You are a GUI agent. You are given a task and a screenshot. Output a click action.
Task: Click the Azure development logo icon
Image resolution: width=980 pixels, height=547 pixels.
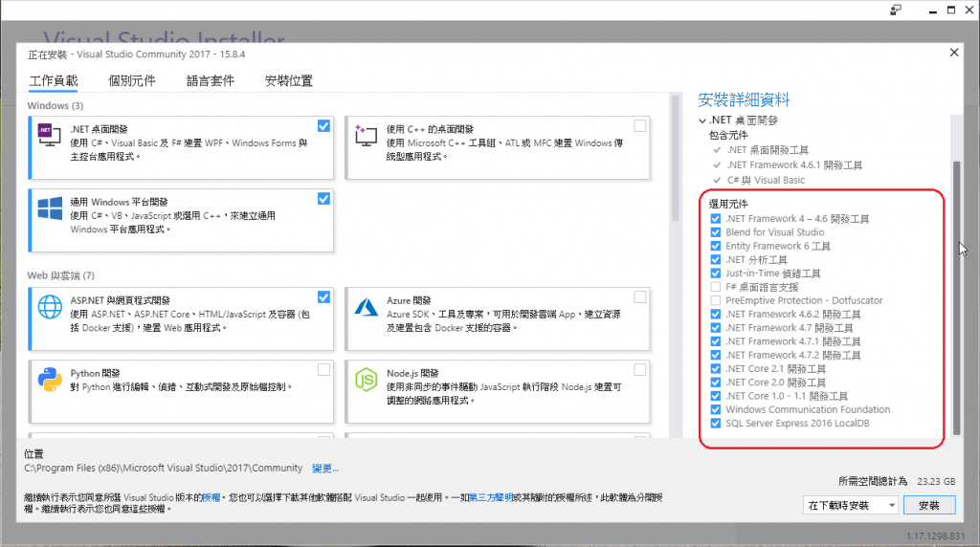(367, 307)
